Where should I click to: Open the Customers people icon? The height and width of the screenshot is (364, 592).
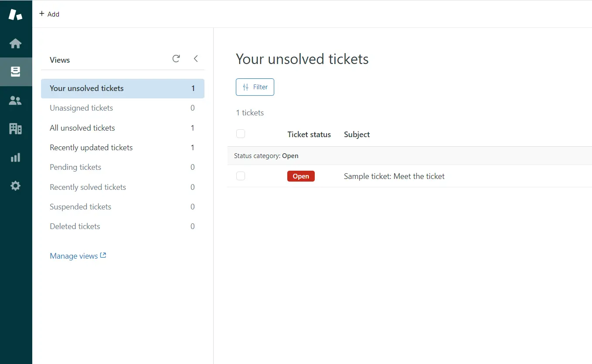click(15, 101)
